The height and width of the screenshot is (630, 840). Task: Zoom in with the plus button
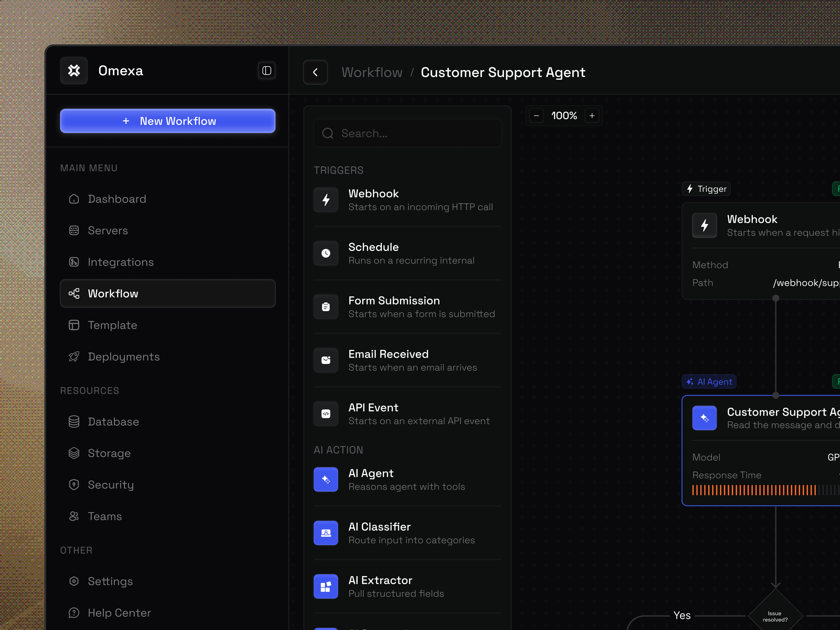pos(591,116)
